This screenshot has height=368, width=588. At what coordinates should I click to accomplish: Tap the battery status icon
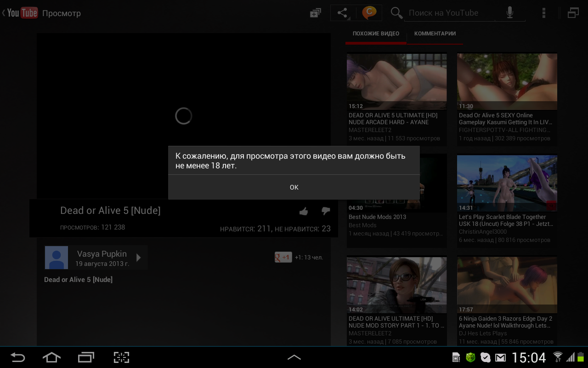coord(581,357)
